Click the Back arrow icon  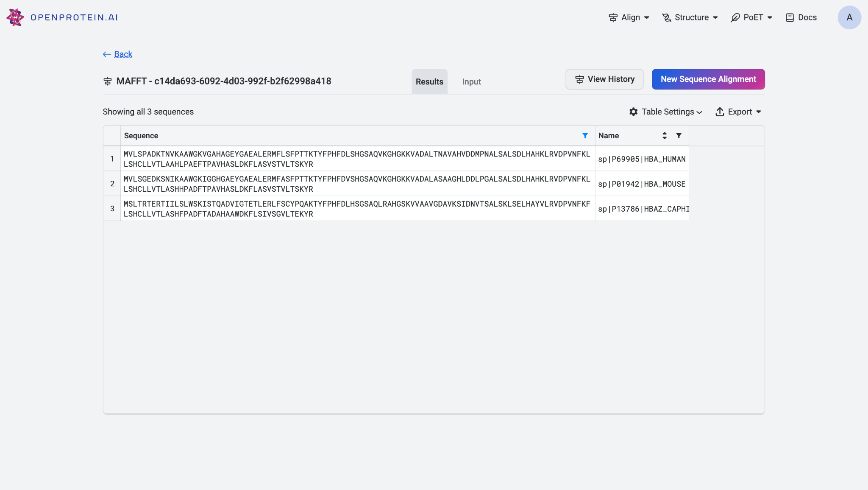[107, 54]
